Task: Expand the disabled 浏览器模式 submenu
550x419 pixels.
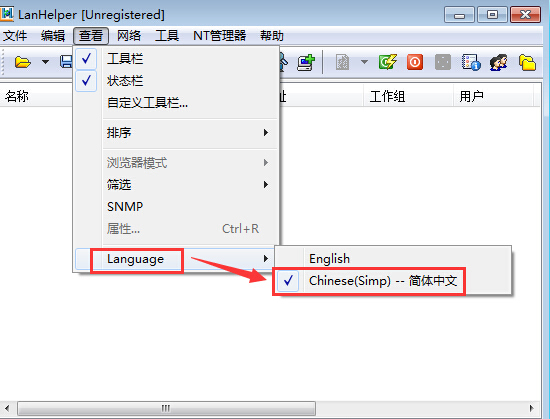Action: click(176, 163)
